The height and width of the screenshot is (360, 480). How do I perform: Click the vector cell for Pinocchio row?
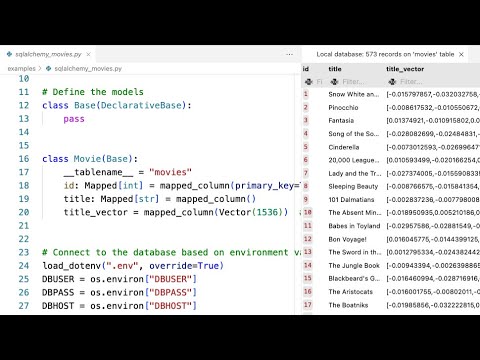(x=433, y=107)
